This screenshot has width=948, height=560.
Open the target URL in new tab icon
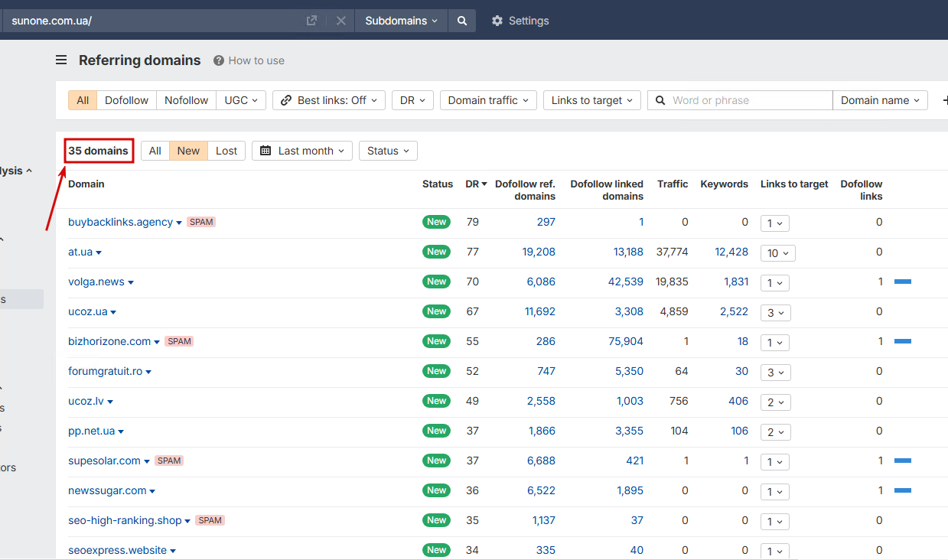pyautogui.click(x=311, y=21)
